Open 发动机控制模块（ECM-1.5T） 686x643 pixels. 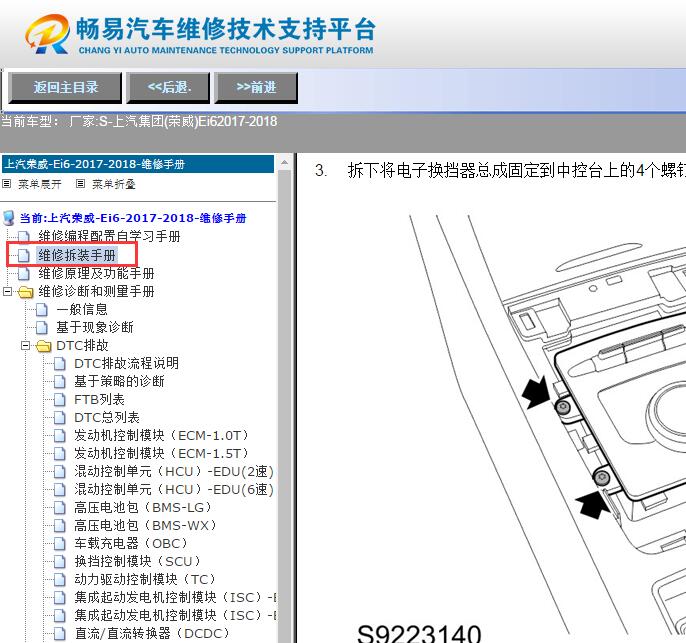point(162,453)
